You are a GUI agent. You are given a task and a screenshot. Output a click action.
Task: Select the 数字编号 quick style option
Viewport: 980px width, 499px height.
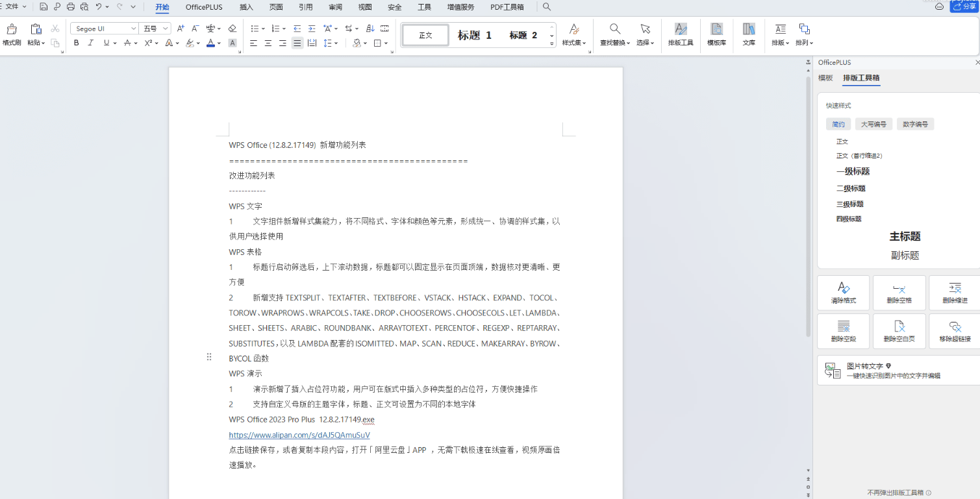point(915,124)
